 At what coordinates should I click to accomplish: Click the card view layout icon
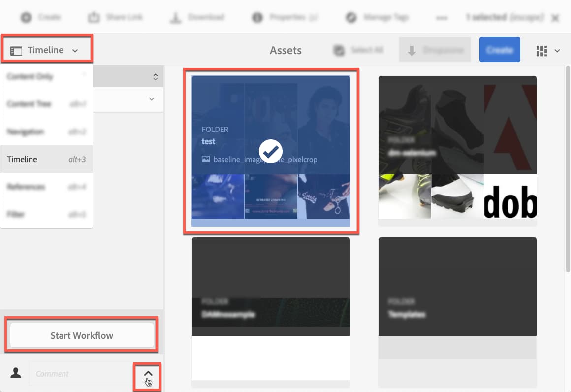click(x=541, y=50)
